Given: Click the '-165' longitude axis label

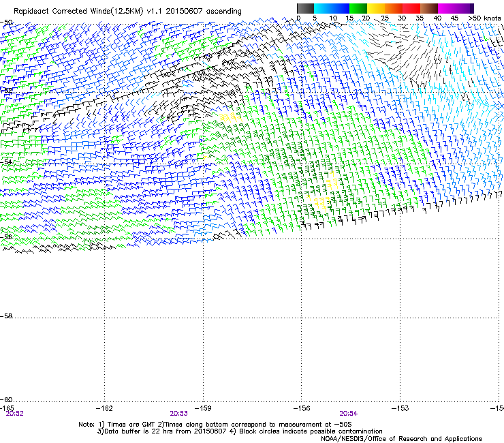Looking at the screenshot, I should [x=7, y=408].
